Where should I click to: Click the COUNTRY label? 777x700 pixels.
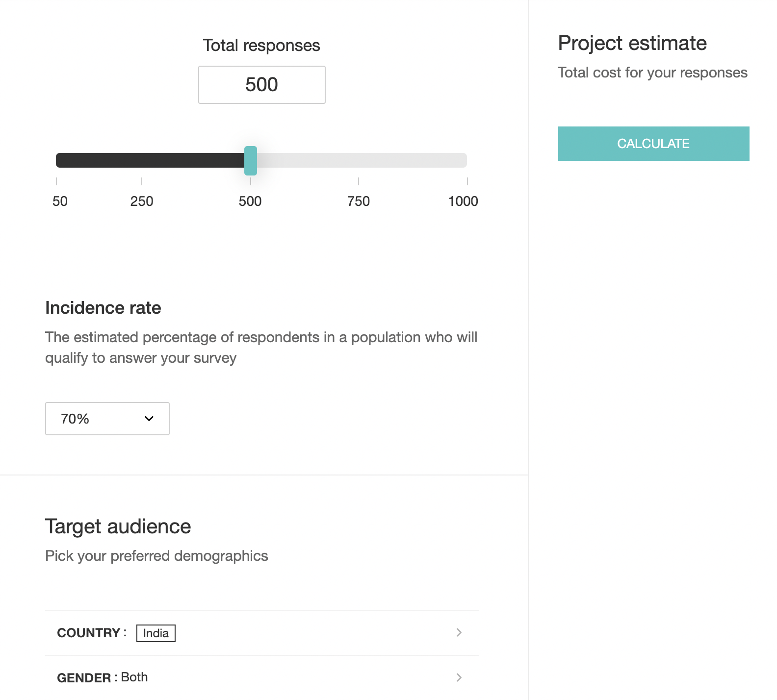coord(89,633)
